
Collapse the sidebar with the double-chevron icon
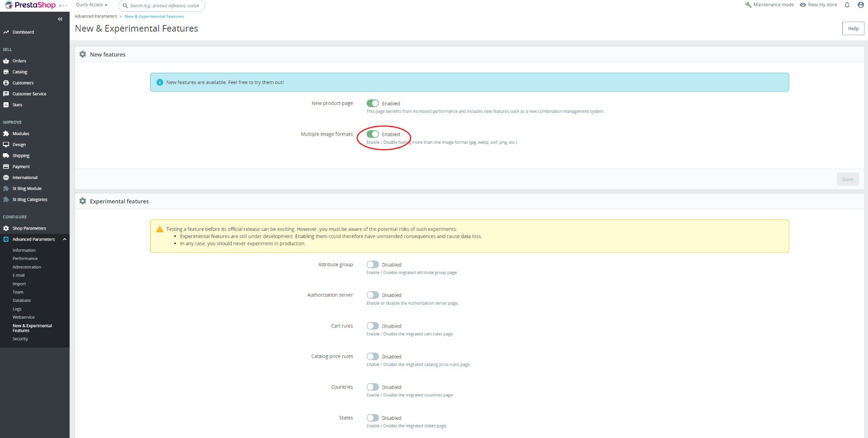60,19
